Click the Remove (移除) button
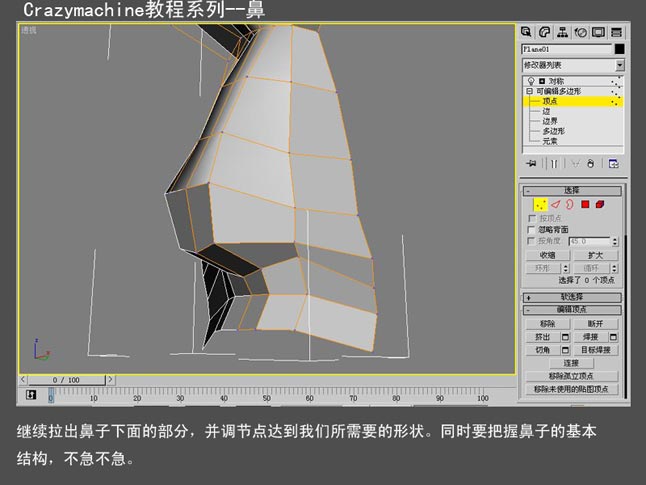 (x=548, y=324)
